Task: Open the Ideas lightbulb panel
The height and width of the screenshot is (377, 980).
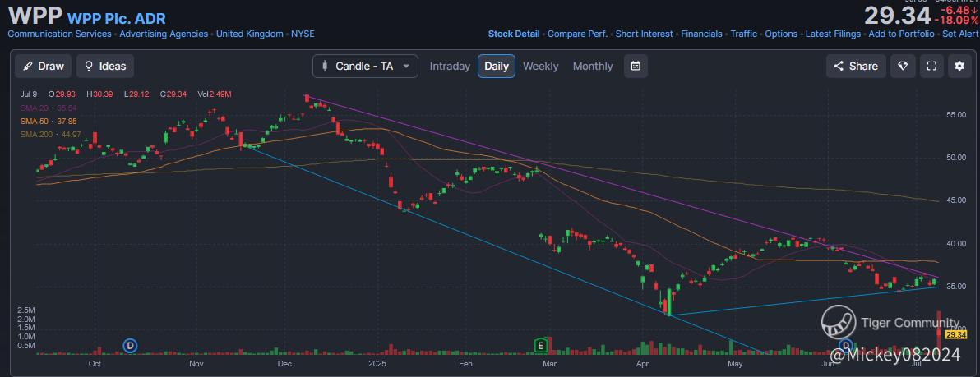Action: [104, 67]
